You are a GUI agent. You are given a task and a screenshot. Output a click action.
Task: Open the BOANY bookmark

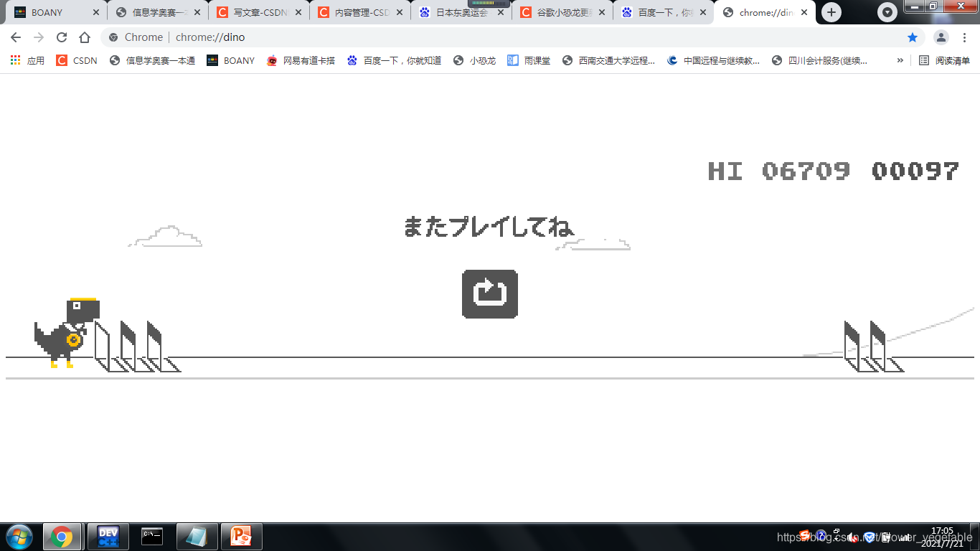[x=230, y=60]
